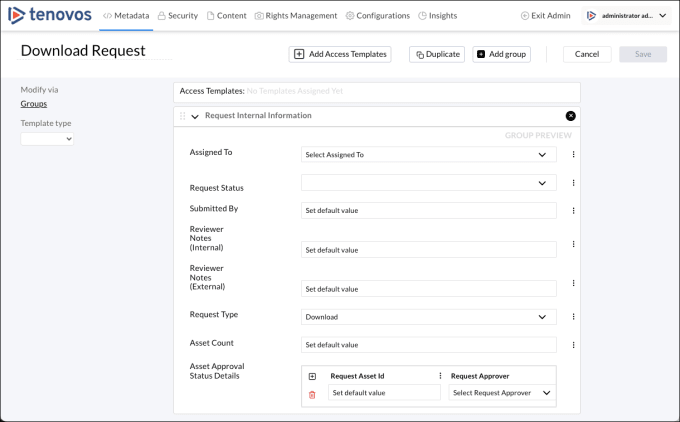This screenshot has width=680, height=422.
Task: Open the Assigned To dropdown
Action: 429,155
